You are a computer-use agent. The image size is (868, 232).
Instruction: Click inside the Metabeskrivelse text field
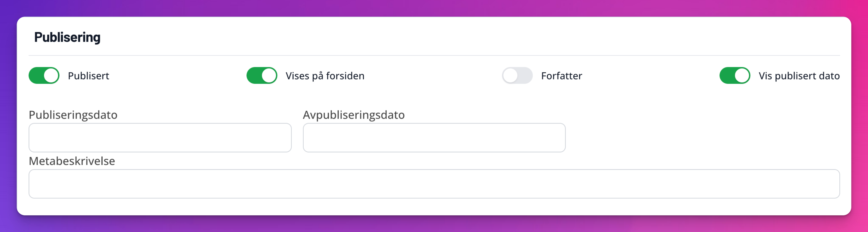[x=434, y=184]
